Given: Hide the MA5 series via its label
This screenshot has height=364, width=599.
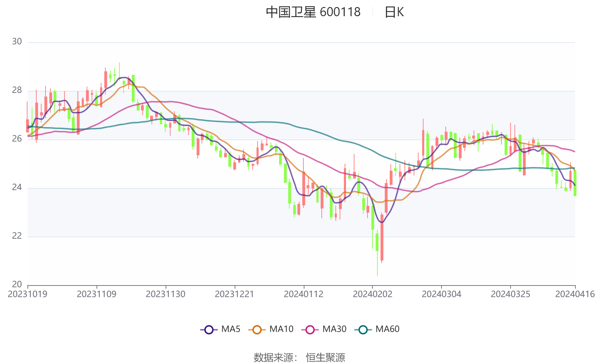Looking at the screenshot, I should pos(231,329).
